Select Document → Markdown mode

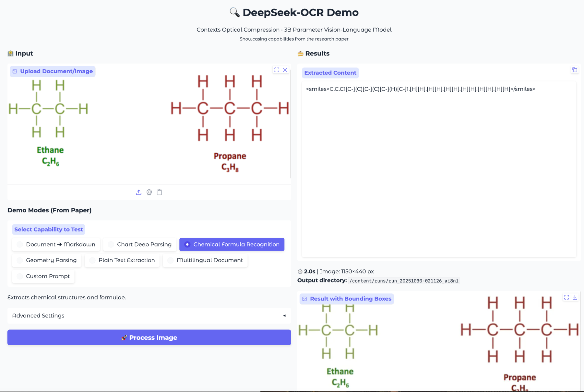56,244
